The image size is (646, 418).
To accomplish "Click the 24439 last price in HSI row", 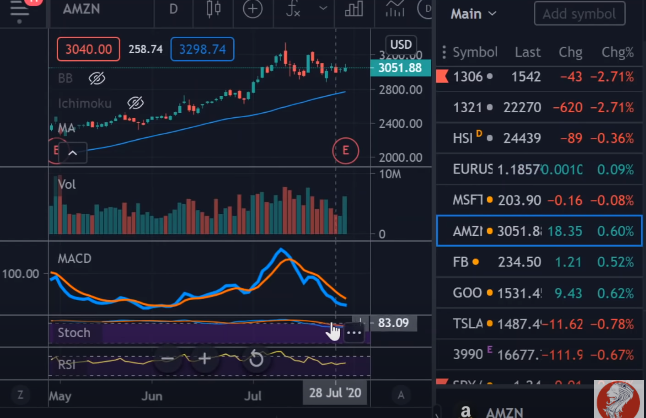I will [x=522, y=138].
